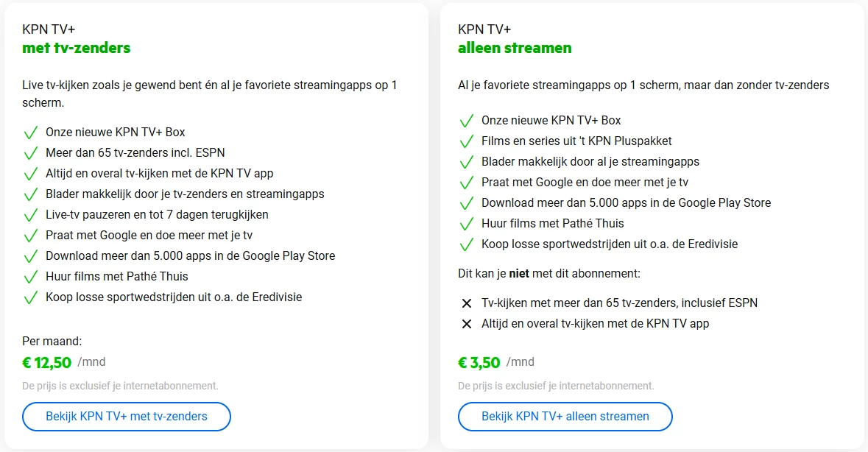Image resolution: width=868 pixels, height=452 pixels.
Task: Click checkmark beside 'Meer dan 65 tv-zenders incl. ESPN'
Action: (30, 154)
